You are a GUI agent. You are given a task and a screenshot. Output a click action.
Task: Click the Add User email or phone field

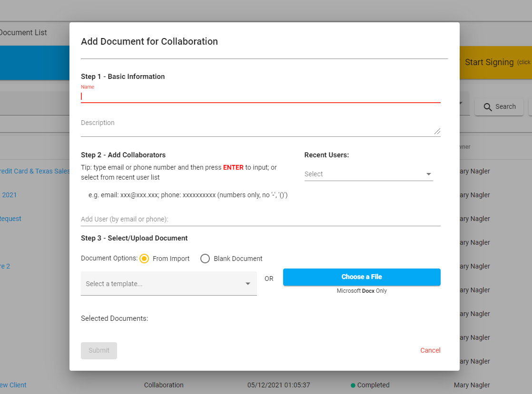pos(261,219)
